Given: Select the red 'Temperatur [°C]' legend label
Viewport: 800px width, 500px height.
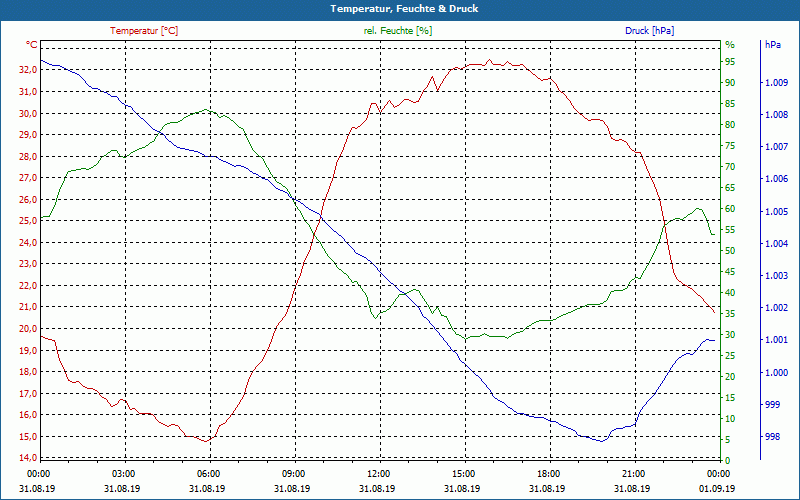Looking at the screenshot, I should click(x=144, y=31).
